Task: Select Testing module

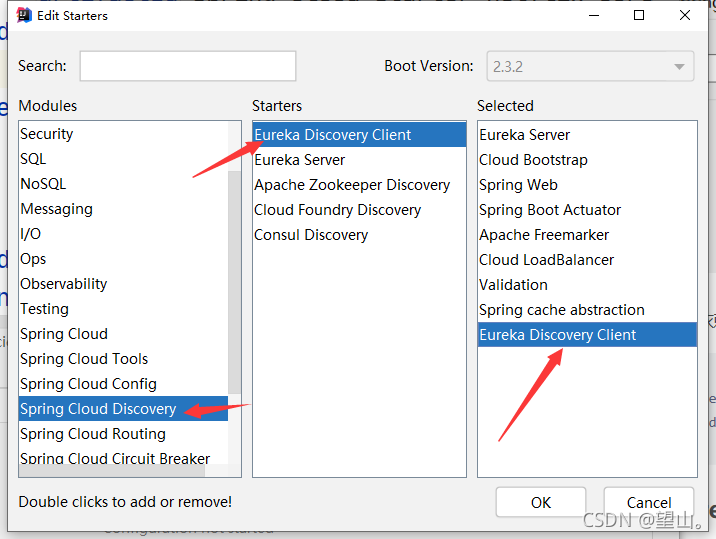Action: [123, 309]
